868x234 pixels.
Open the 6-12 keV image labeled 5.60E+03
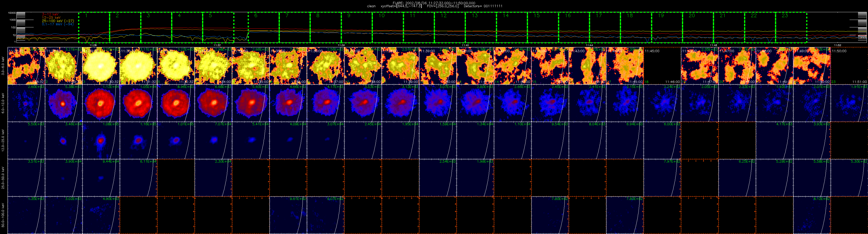click(251, 103)
